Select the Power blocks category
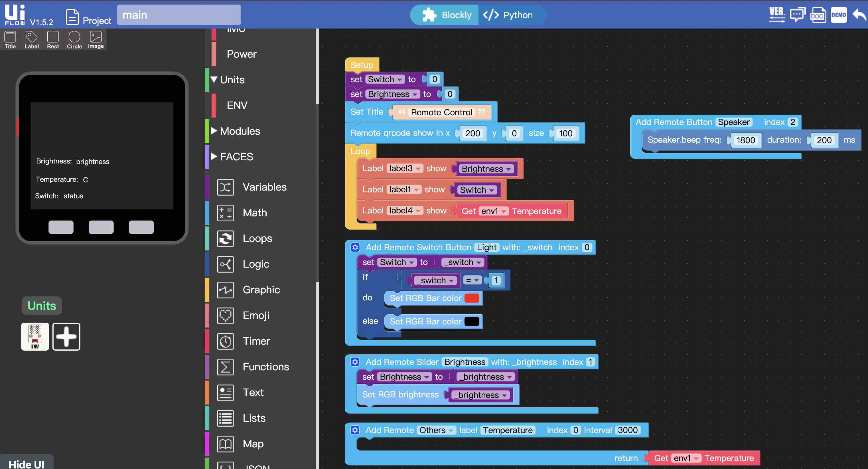The image size is (868, 469). [x=242, y=54]
